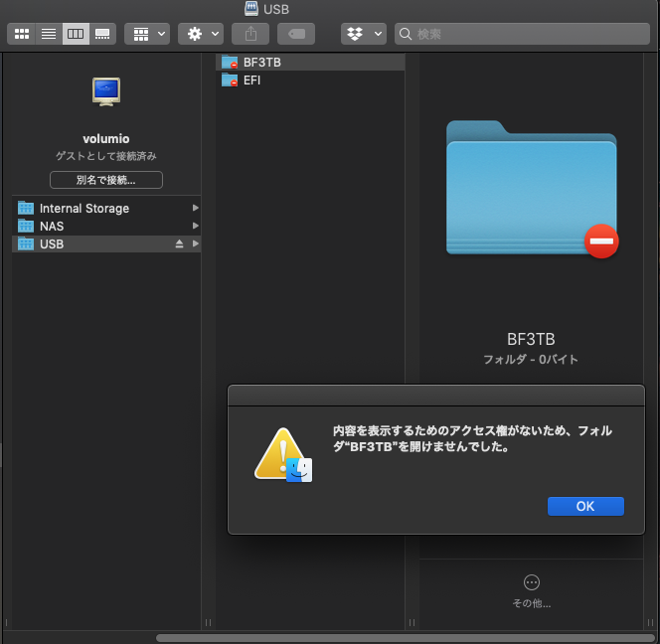The height and width of the screenshot is (644, 660).
Task: Eject the USB share
Action: (x=179, y=243)
